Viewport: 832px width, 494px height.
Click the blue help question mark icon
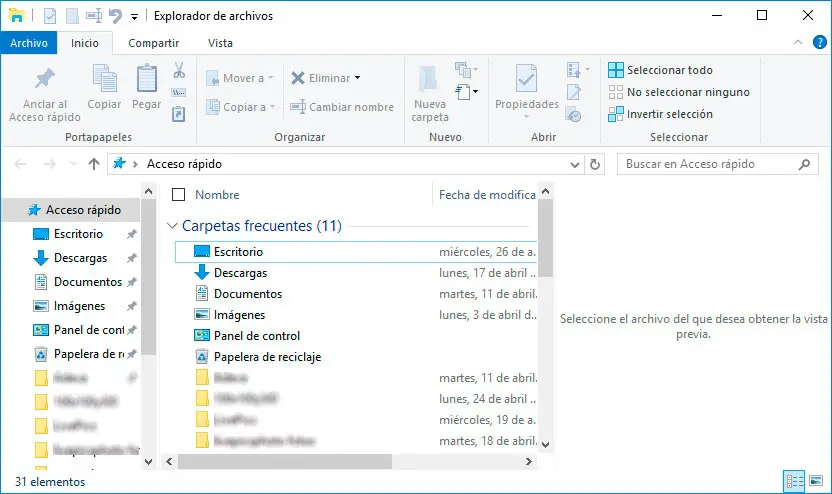point(819,42)
